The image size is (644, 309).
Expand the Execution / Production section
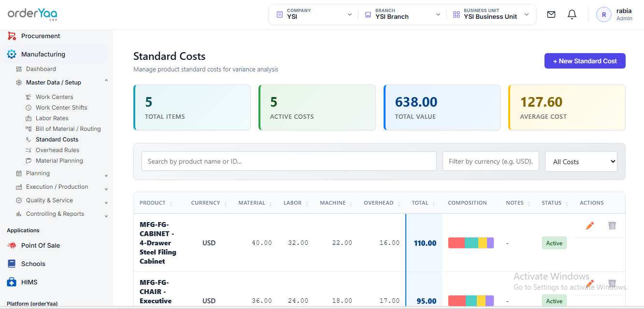[106, 189]
